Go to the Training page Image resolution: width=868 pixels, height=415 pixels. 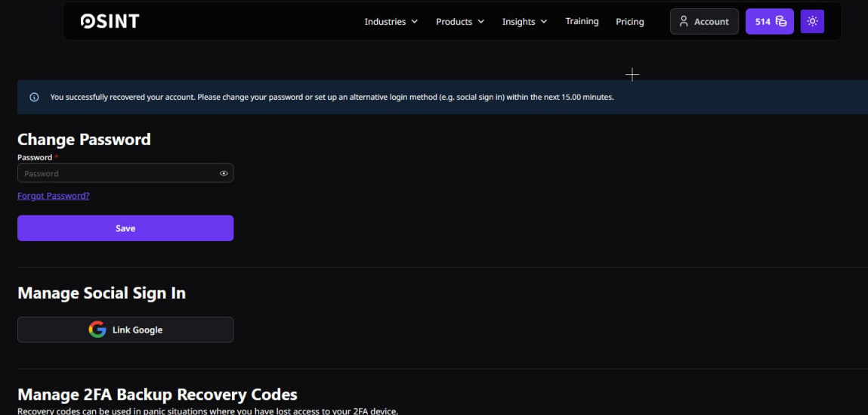click(582, 21)
